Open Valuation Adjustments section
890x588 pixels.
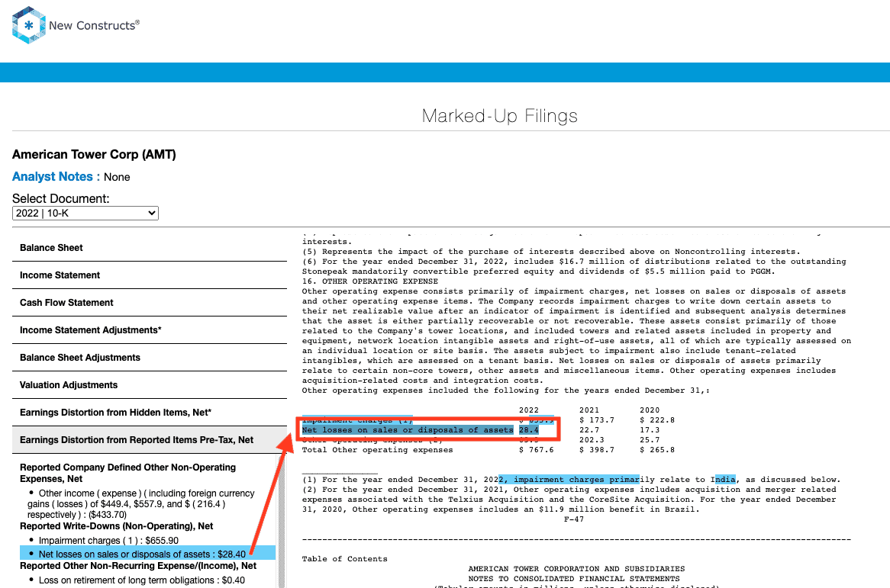[150, 385]
